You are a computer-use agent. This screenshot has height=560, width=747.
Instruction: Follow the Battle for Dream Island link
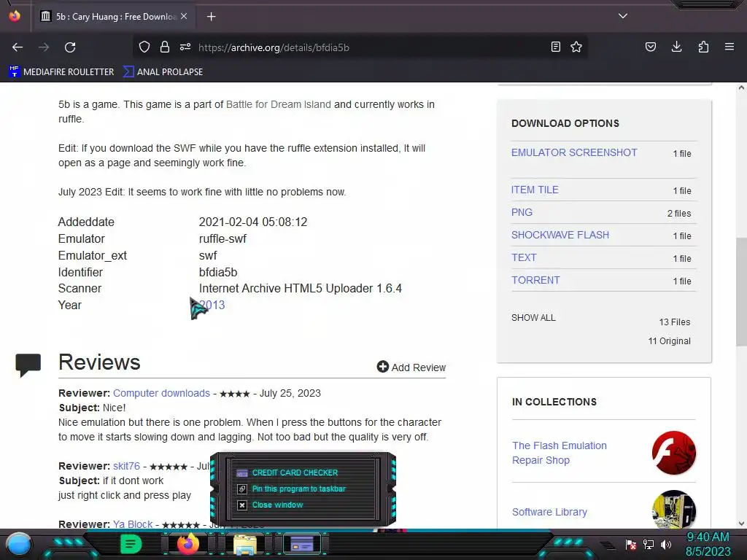point(278,104)
